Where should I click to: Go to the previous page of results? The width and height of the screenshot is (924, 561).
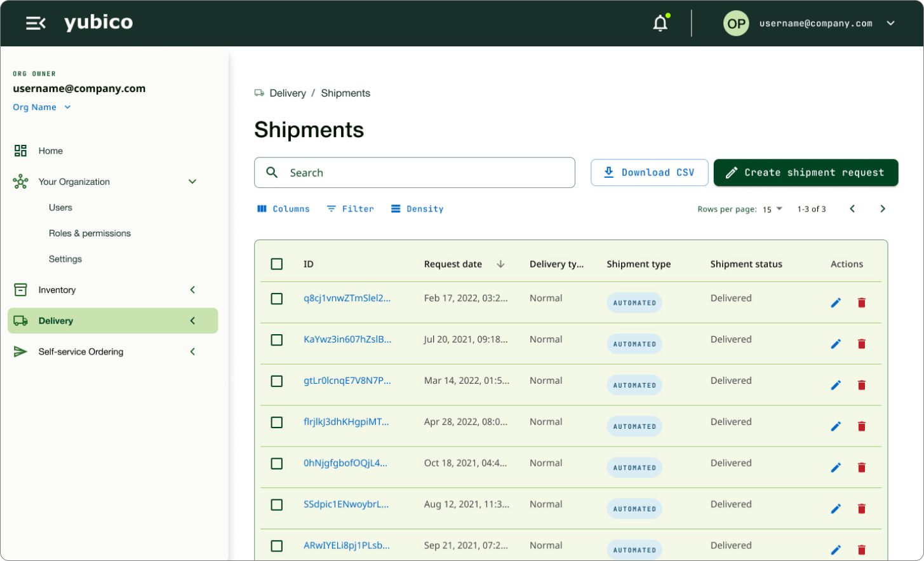click(852, 209)
